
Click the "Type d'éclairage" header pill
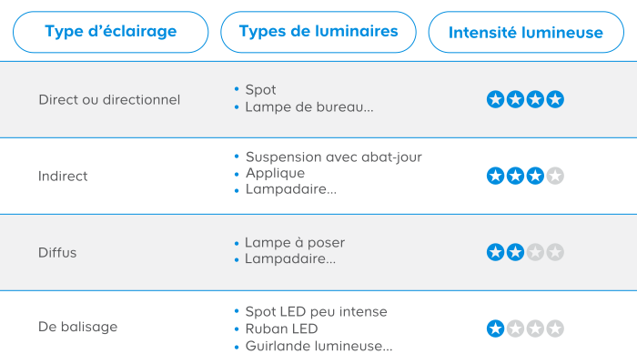[x=110, y=32]
